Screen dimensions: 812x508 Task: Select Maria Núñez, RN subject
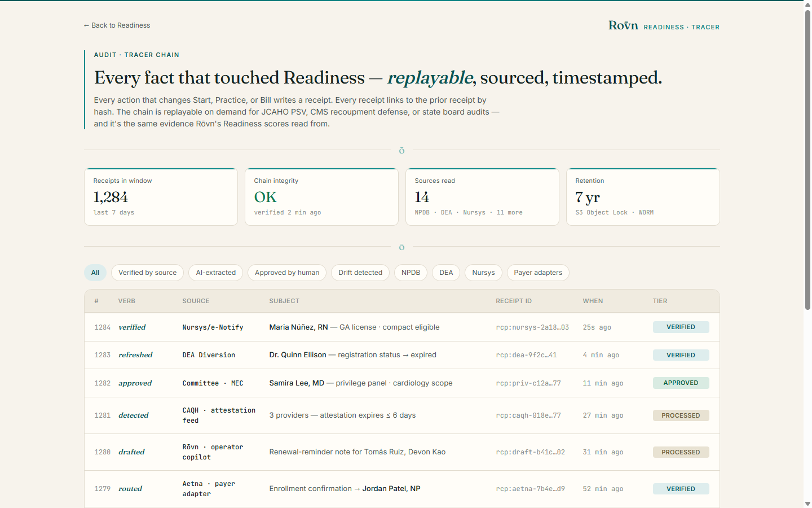click(x=298, y=327)
